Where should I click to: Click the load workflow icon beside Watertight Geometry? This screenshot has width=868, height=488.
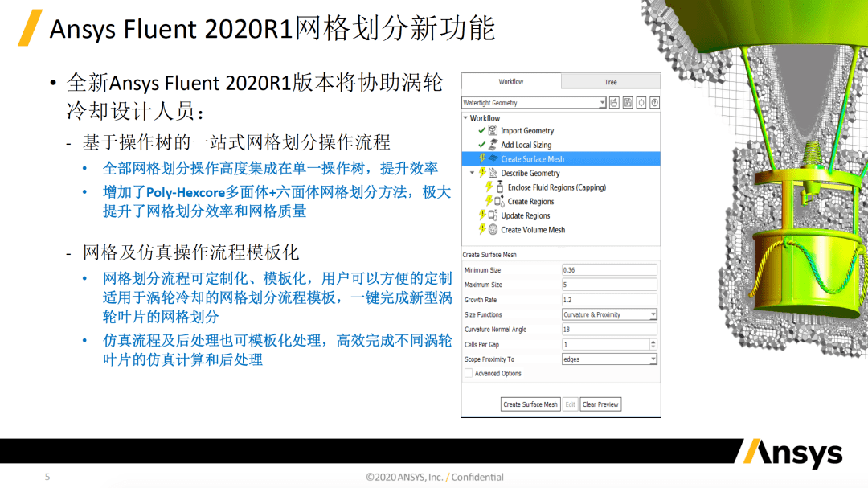click(x=614, y=103)
